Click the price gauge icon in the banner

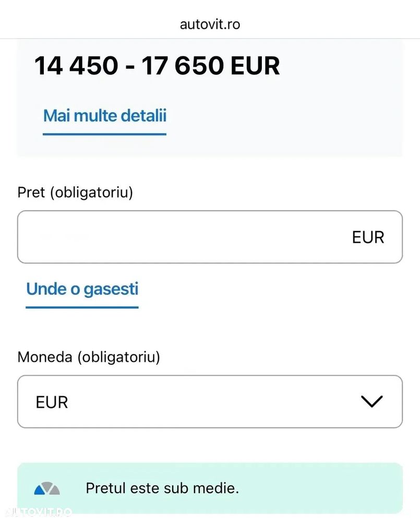coord(47,489)
